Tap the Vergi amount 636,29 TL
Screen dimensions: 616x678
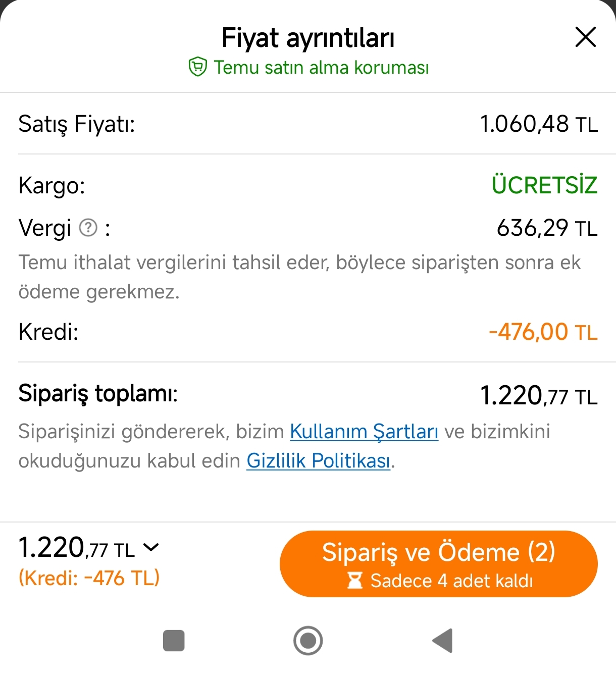[x=547, y=228]
